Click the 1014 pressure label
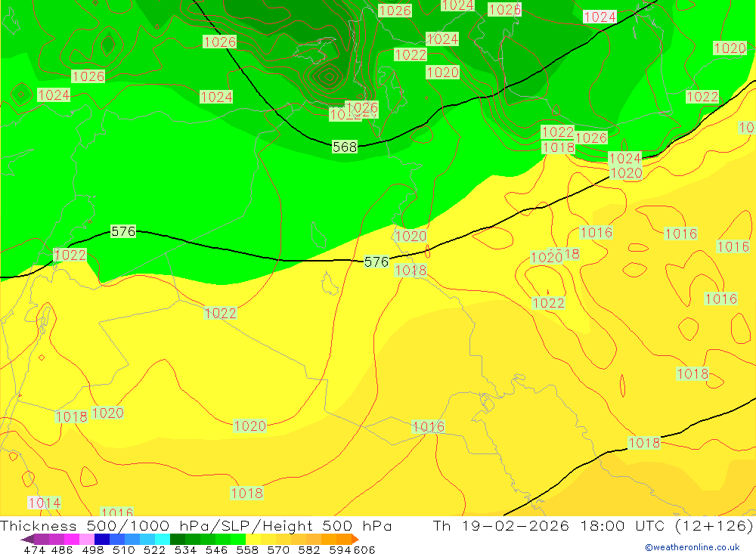Viewport: 756px width, 554px height. pos(45,503)
